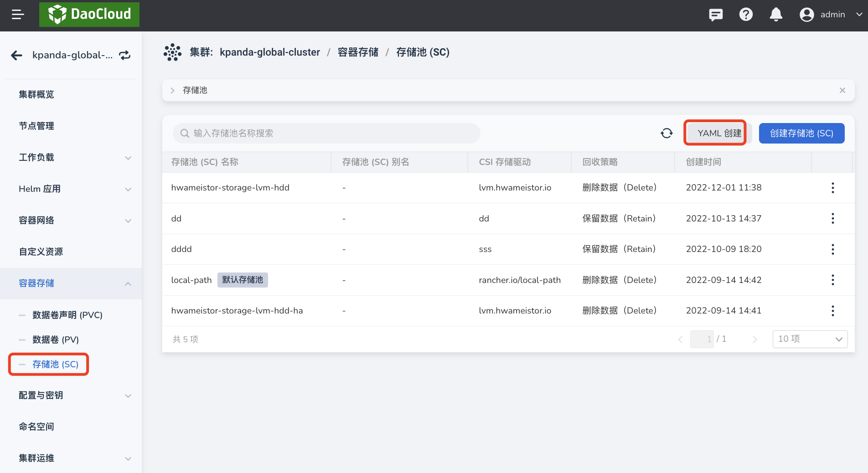Open the dddd storage pool name
The width and height of the screenshot is (868, 473).
(181, 249)
